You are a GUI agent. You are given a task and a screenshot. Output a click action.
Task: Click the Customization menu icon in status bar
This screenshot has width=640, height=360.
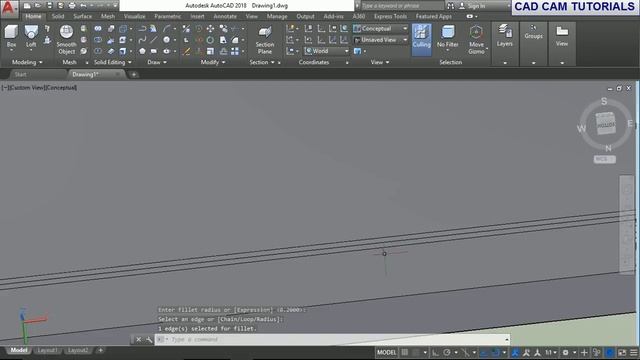click(634, 352)
